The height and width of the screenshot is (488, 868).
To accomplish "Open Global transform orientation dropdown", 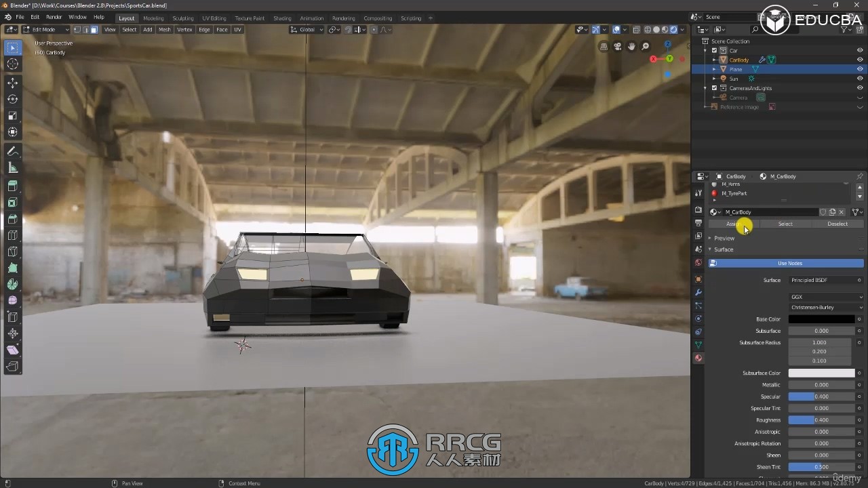I will click(x=307, y=29).
